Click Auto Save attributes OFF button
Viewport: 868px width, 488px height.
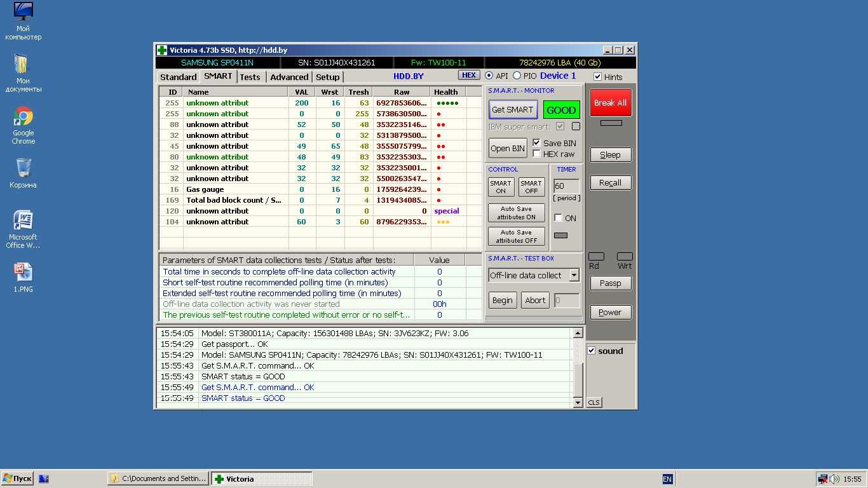(516, 236)
